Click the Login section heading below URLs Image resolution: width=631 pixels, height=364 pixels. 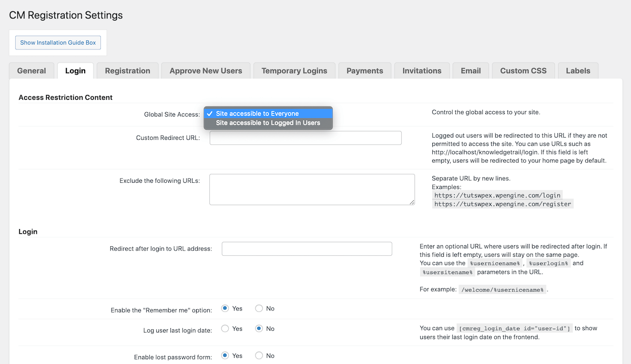pos(28,232)
